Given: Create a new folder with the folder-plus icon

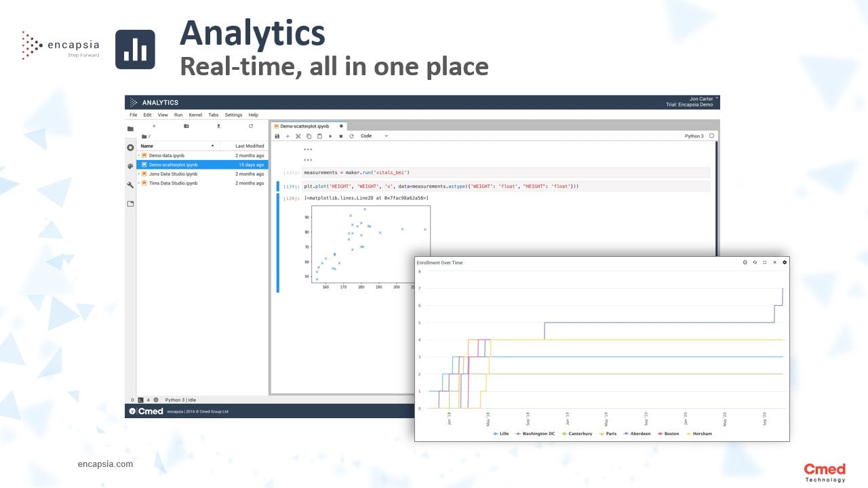Looking at the screenshot, I should point(186,126).
